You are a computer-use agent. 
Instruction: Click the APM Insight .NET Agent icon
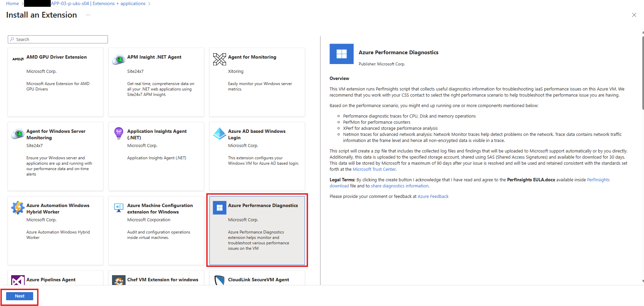pyautogui.click(x=118, y=59)
